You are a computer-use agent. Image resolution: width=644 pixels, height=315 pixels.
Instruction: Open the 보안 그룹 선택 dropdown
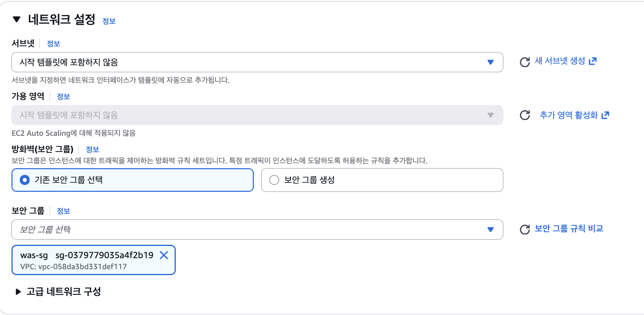click(x=257, y=229)
